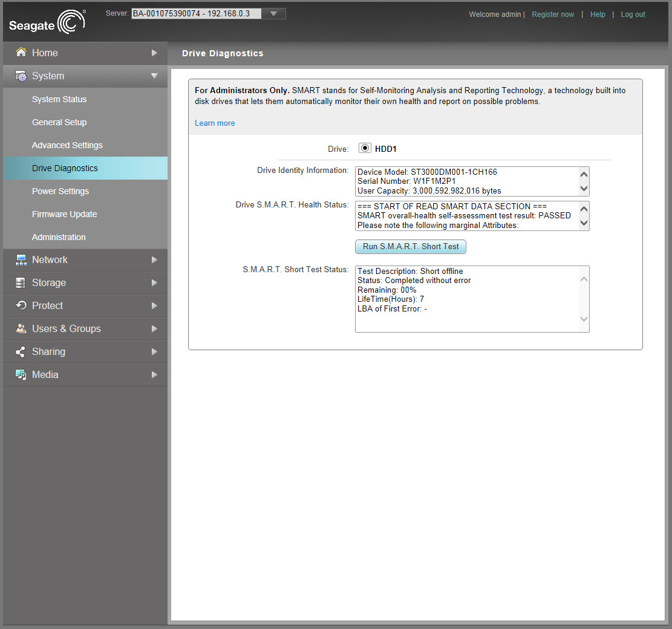672x629 pixels.
Task: Expand the Media menu arrow
Action: point(154,374)
